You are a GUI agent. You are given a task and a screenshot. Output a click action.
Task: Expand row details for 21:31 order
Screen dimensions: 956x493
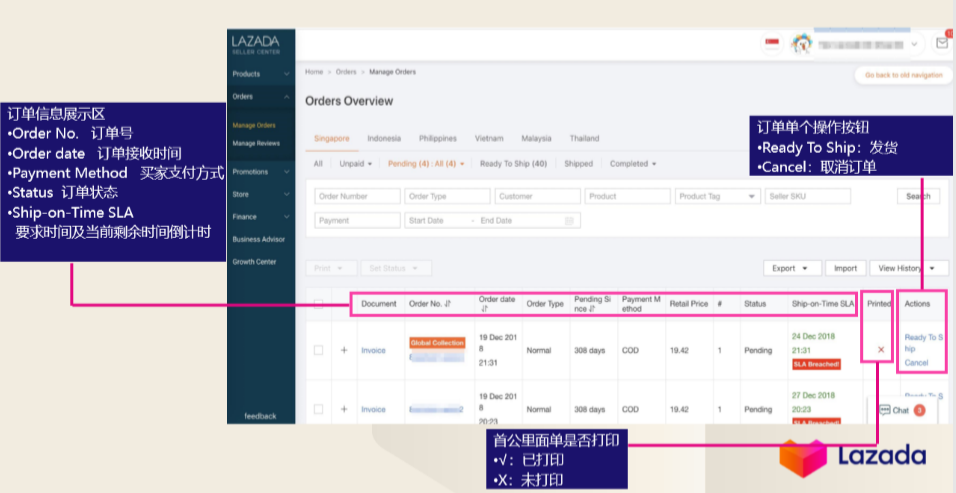[x=344, y=350]
